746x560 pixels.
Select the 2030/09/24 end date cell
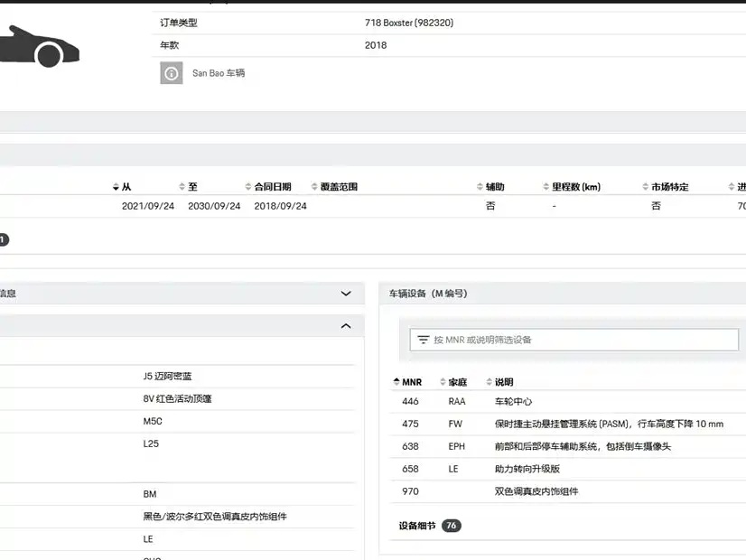point(214,206)
